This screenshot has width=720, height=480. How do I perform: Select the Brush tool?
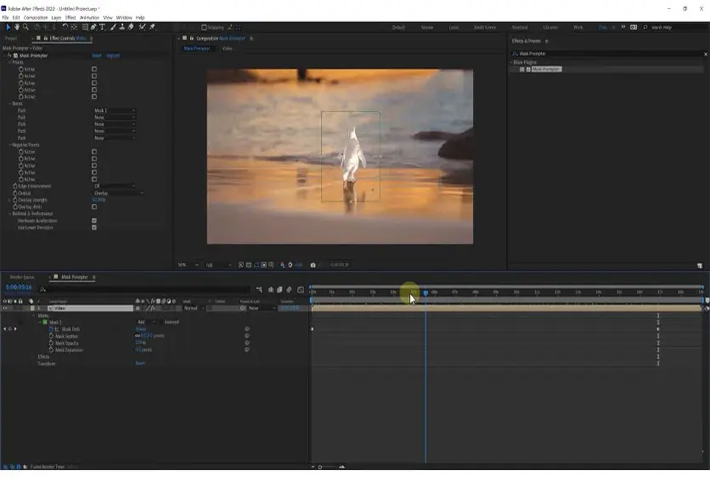tap(113, 27)
